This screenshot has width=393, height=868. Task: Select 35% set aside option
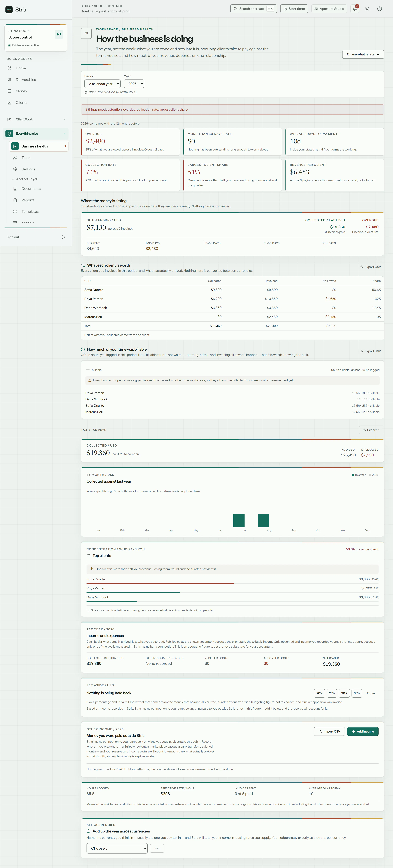tap(357, 693)
